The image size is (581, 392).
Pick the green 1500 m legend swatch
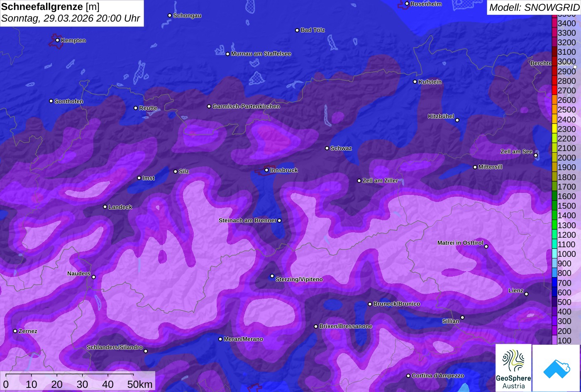pyautogui.click(x=554, y=206)
